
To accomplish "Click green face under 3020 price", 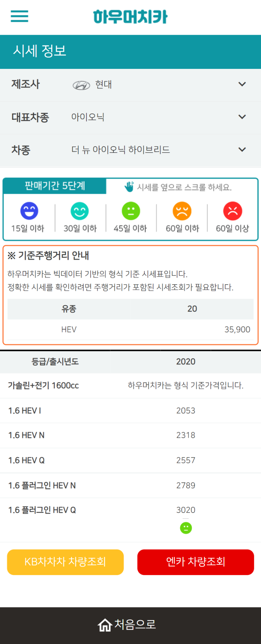I will point(186,528).
